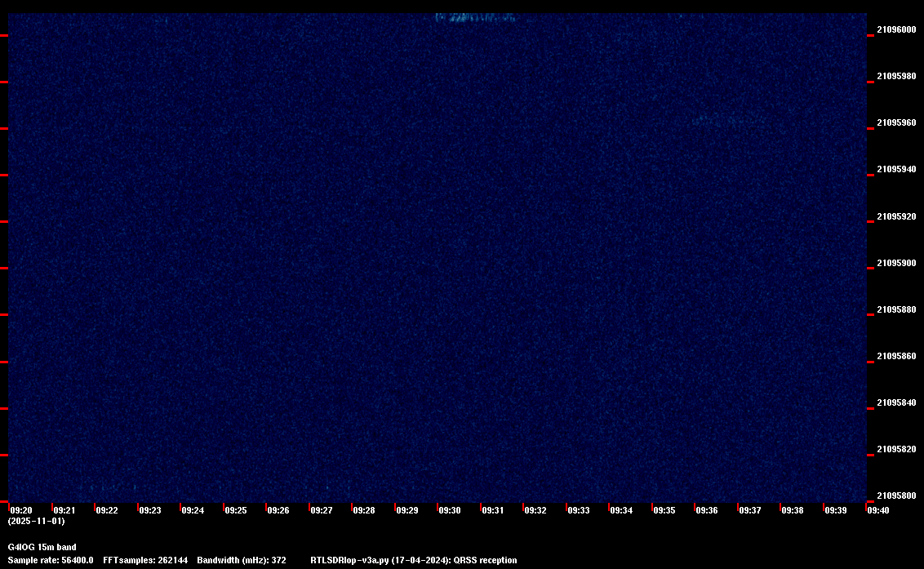The width and height of the screenshot is (924, 569).
Task: Click the 21095860 frequency label
Action: tap(896, 356)
